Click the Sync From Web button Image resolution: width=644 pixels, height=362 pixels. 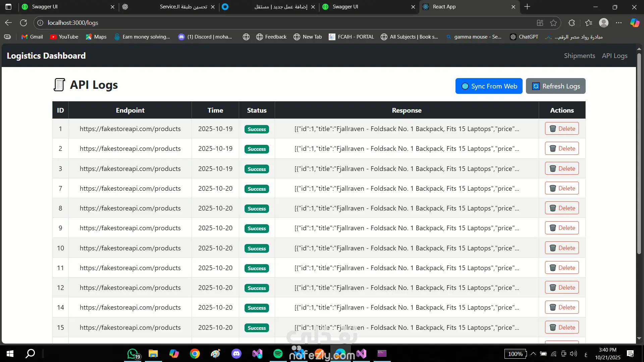[x=489, y=86]
